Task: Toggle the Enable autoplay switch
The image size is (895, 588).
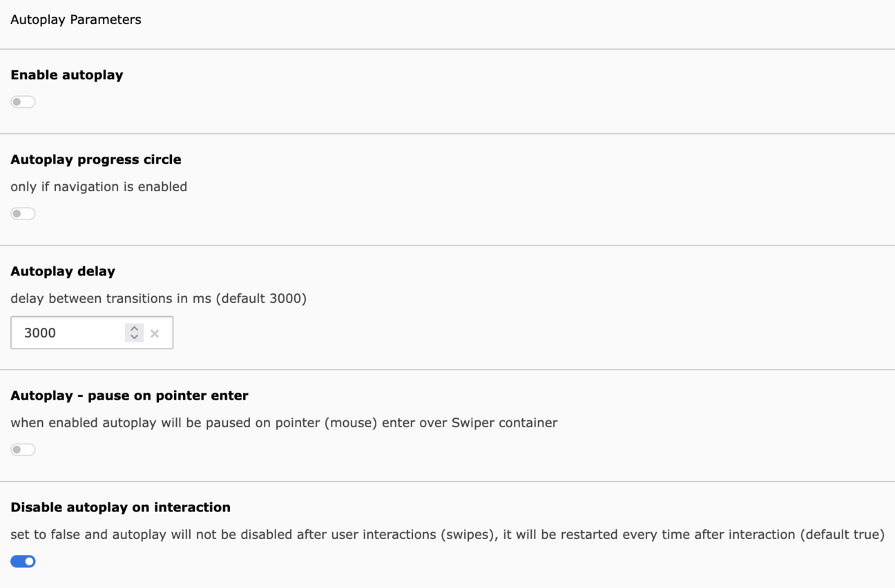Action: click(x=23, y=101)
